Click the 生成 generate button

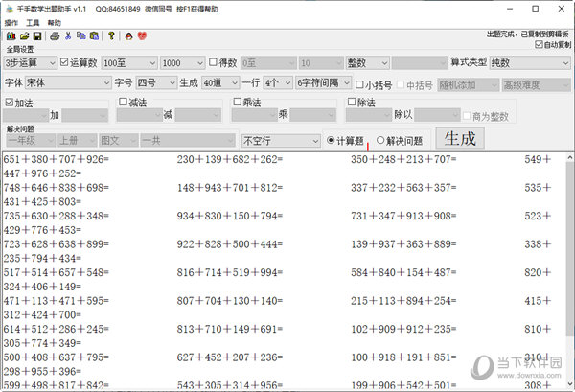pos(460,138)
